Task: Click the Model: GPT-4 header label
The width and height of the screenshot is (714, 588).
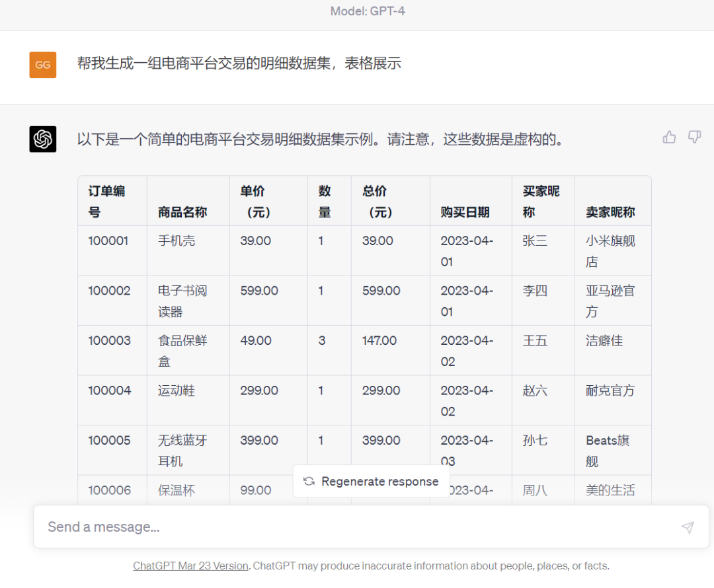Action: click(368, 11)
